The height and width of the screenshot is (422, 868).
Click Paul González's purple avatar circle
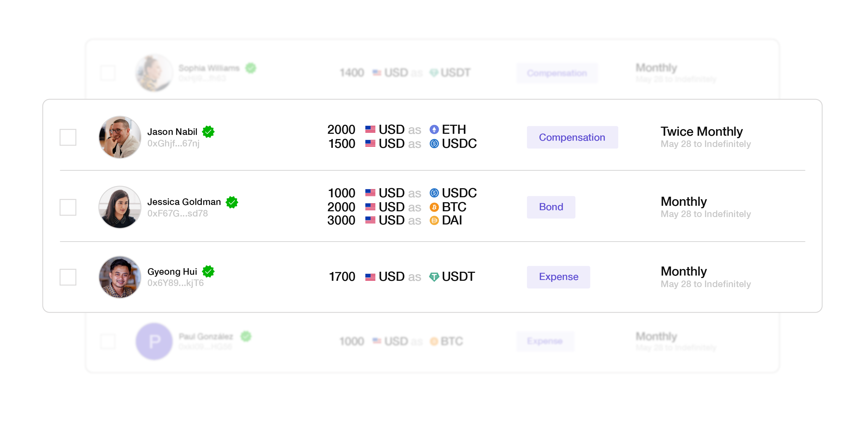(x=154, y=341)
